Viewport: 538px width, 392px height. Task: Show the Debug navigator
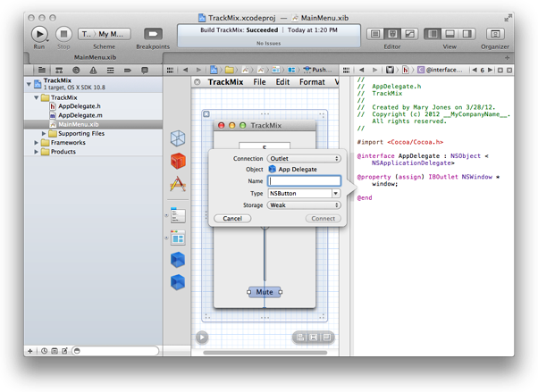(x=111, y=71)
